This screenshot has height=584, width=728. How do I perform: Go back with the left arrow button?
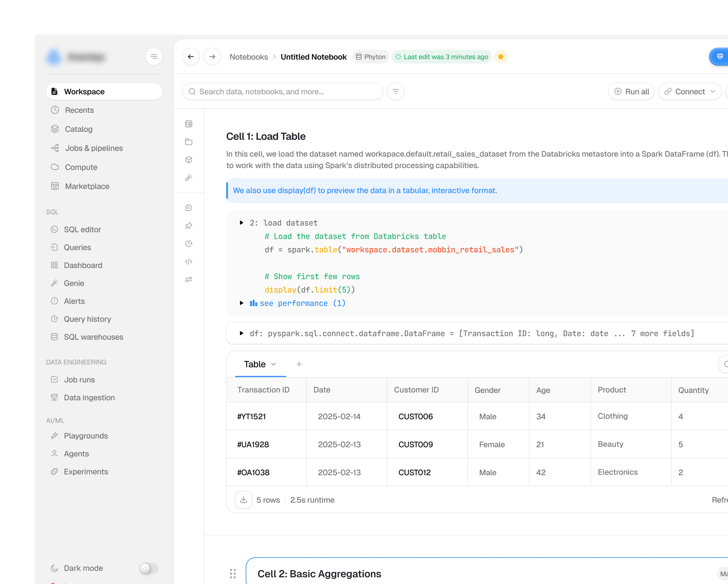coord(191,57)
